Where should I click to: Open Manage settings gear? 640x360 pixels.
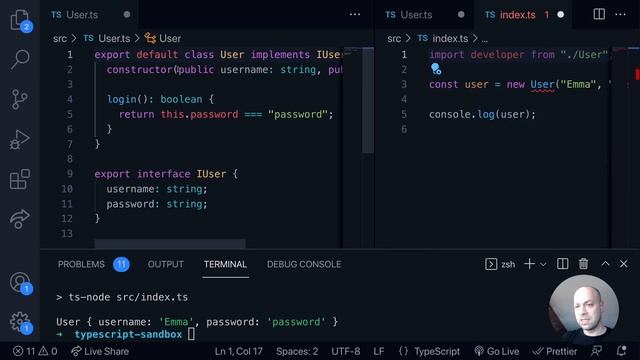pyautogui.click(x=20, y=322)
